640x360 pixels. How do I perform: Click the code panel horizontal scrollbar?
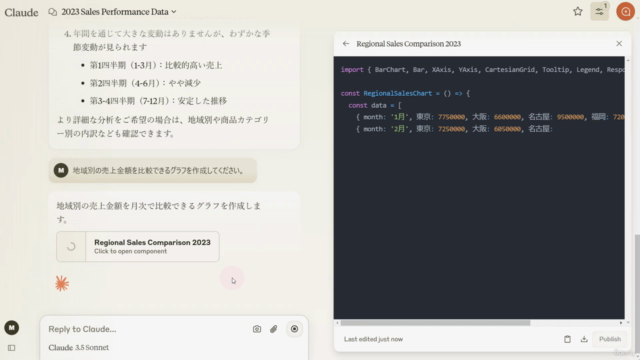click(x=436, y=323)
